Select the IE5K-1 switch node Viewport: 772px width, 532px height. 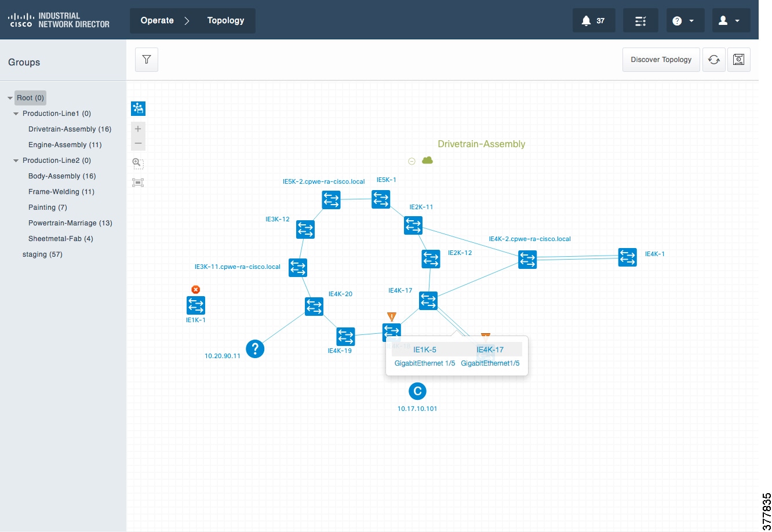point(381,199)
